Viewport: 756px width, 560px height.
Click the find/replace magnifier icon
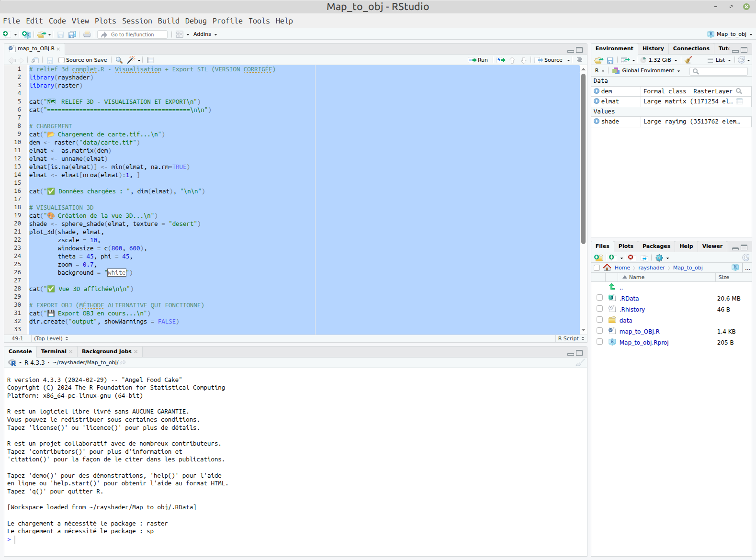pos(119,60)
